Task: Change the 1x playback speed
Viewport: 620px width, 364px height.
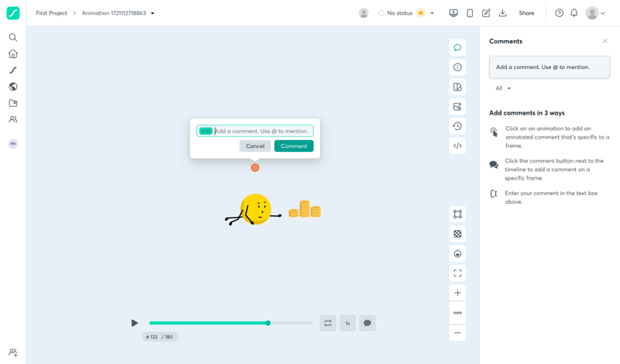Action: pyautogui.click(x=347, y=323)
